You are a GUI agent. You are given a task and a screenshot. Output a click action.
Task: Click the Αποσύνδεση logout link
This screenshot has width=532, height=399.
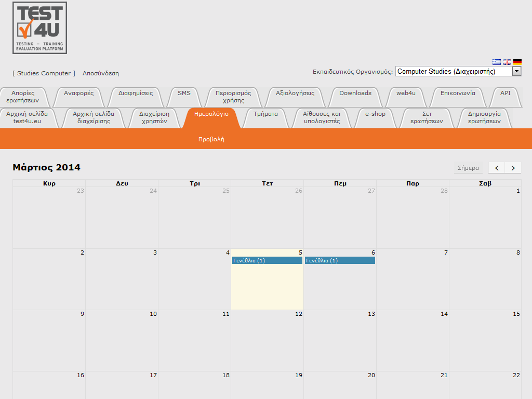(x=100, y=73)
